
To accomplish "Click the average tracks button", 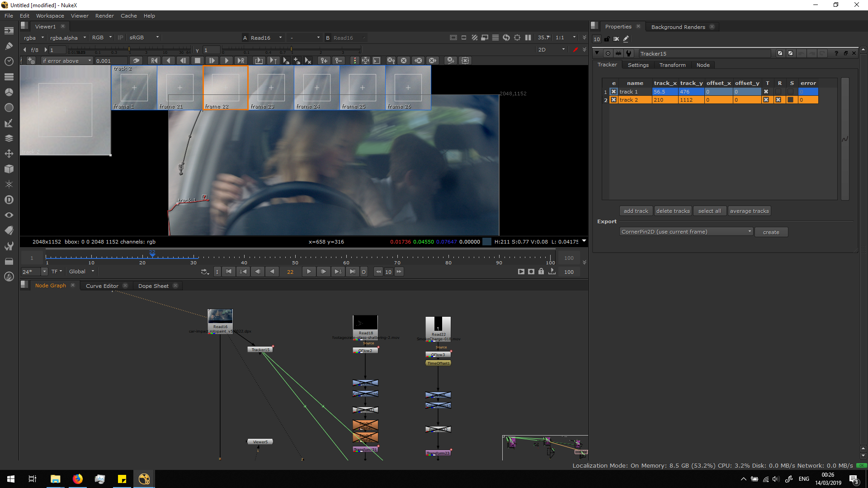I will click(x=749, y=211).
